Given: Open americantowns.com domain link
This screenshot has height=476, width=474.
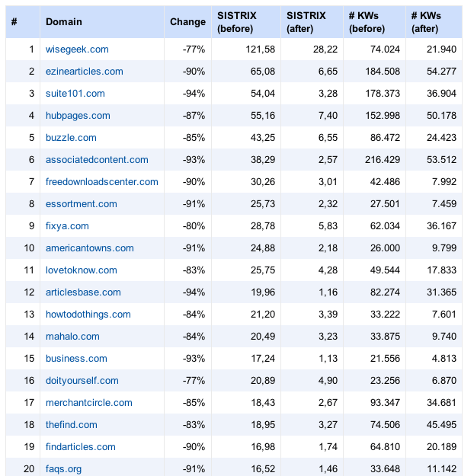Looking at the screenshot, I should point(90,248).
